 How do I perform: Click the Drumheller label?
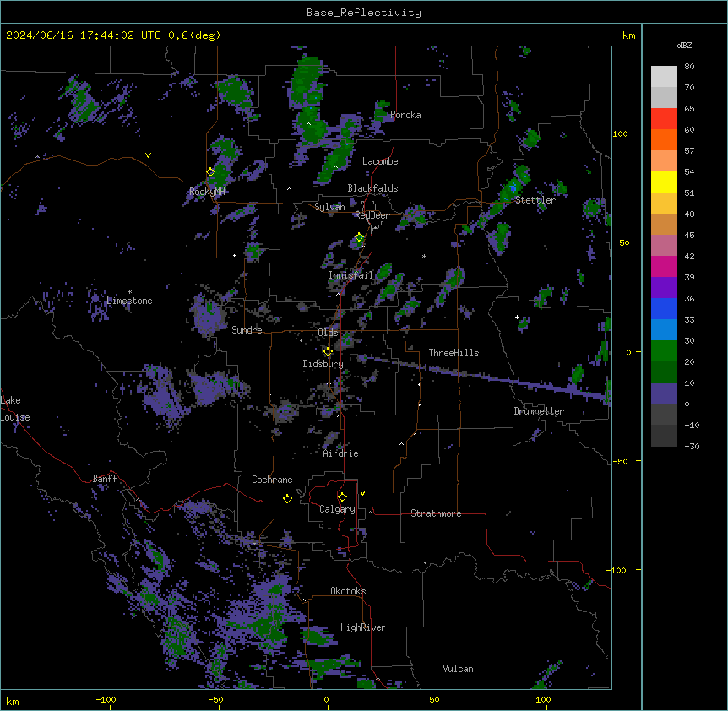(x=539, y=411)
